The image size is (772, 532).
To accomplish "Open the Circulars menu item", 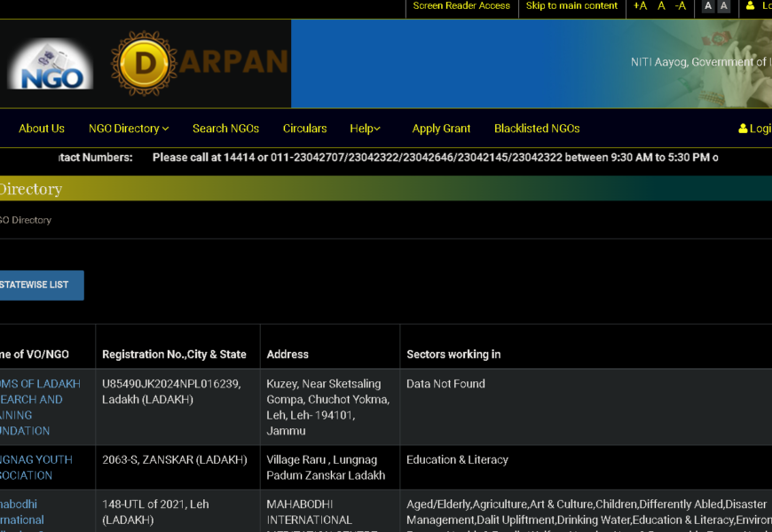I will point(304,129).
